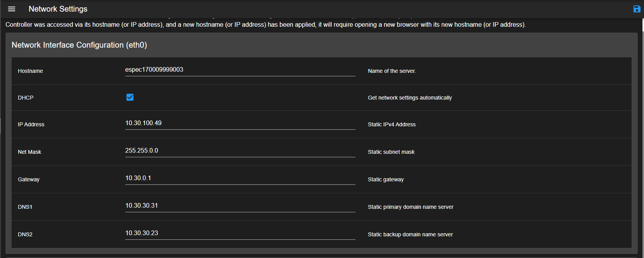Click the 'Static IPv4 Address' description
644x258 pixels.
tap(392, 124)
